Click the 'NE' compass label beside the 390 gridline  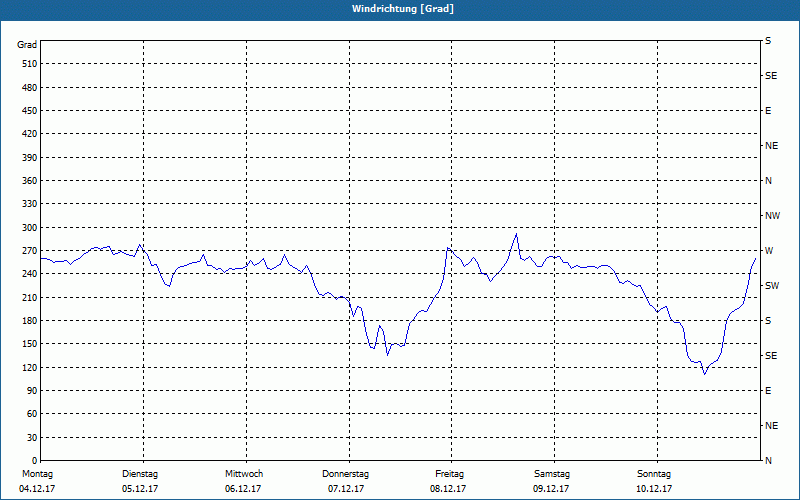click(771, 146)
